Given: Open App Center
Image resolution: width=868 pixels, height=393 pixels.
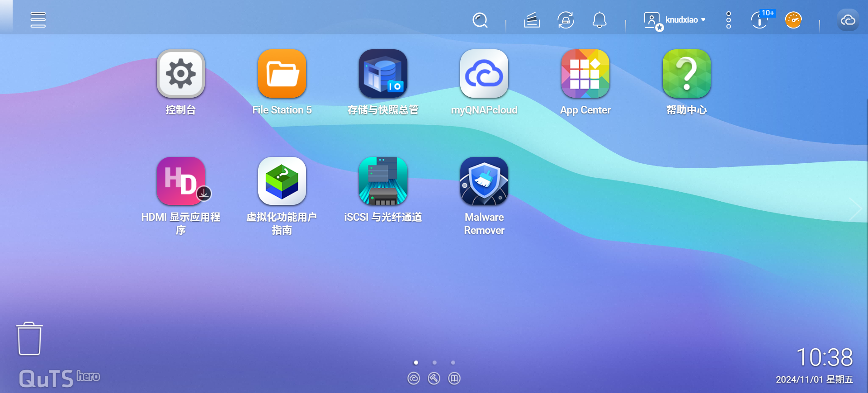Looking at the screenshot, I should (585, 74).
